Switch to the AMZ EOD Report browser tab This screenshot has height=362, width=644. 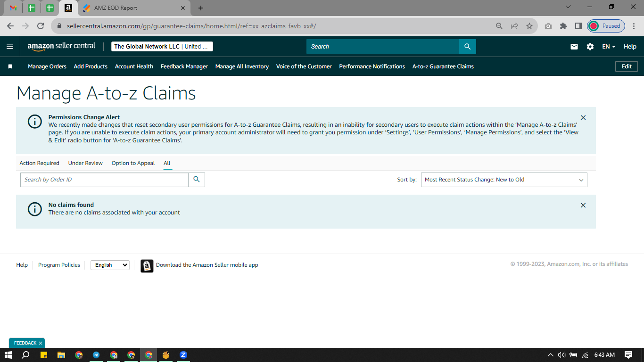[x=134, y=8]
